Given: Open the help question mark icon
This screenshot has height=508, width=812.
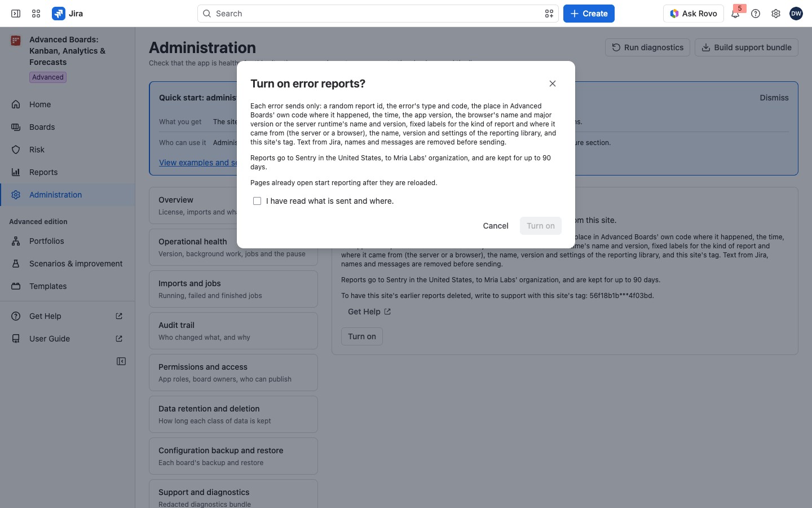Looking at the screenshot, I should (756, 14).
